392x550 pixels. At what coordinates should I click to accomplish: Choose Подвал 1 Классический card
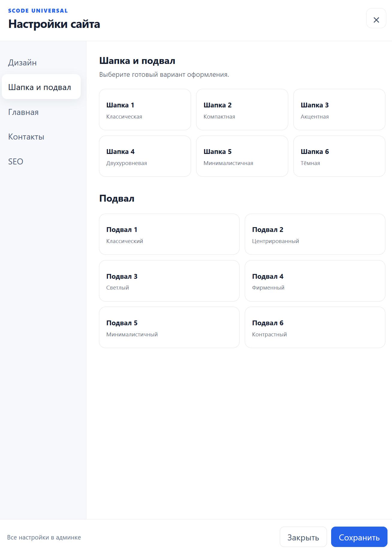(169, 234)
